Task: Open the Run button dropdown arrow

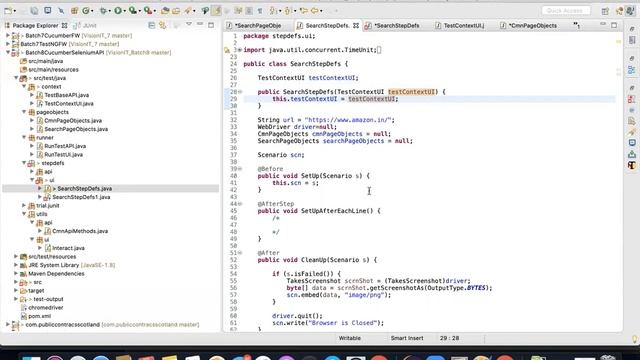Action: pos(124,11)
